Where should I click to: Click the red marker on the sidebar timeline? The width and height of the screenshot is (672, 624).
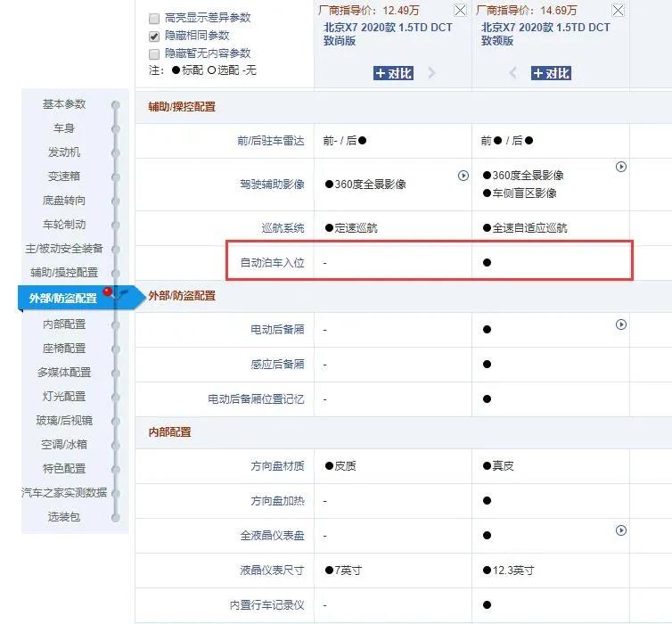(108, 291)
